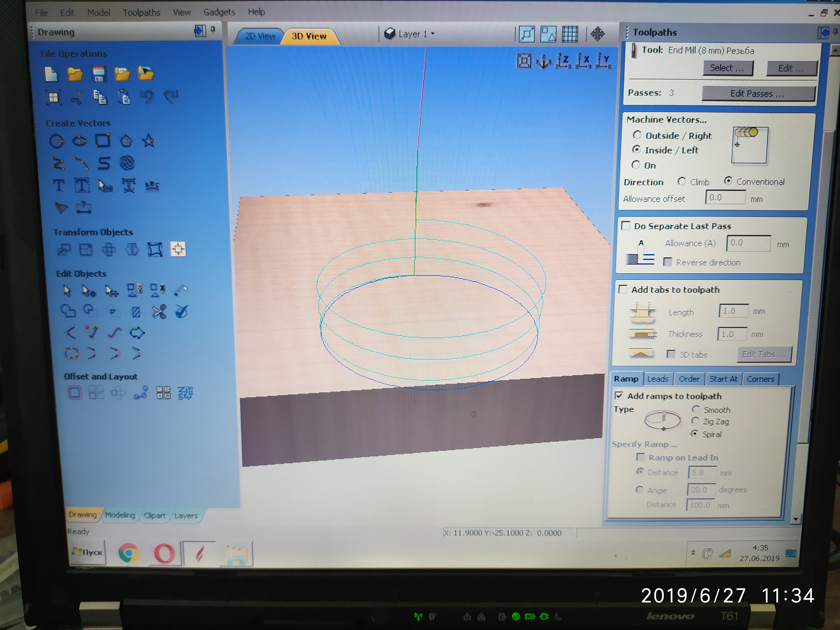This screenshot has width=840, height=630.
Task: Enable Do Separate Last Pass checkbox
Action: (625, 226)
